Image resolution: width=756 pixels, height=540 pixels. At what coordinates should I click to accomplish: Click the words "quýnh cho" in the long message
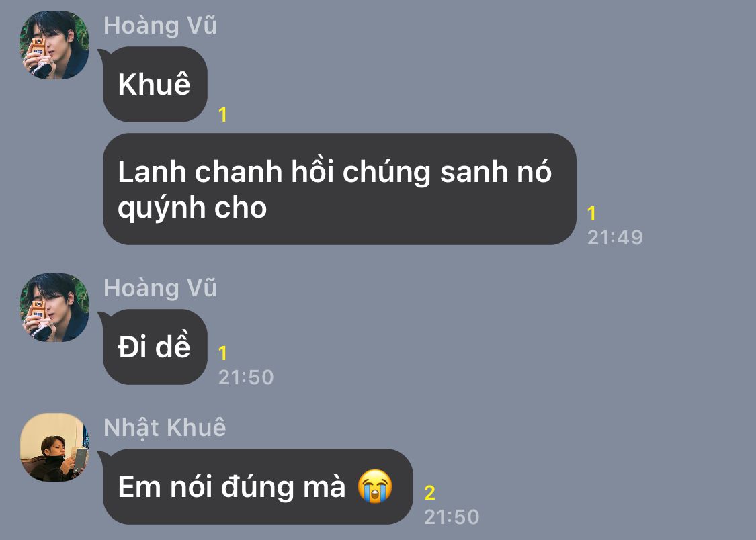[192, 208]
